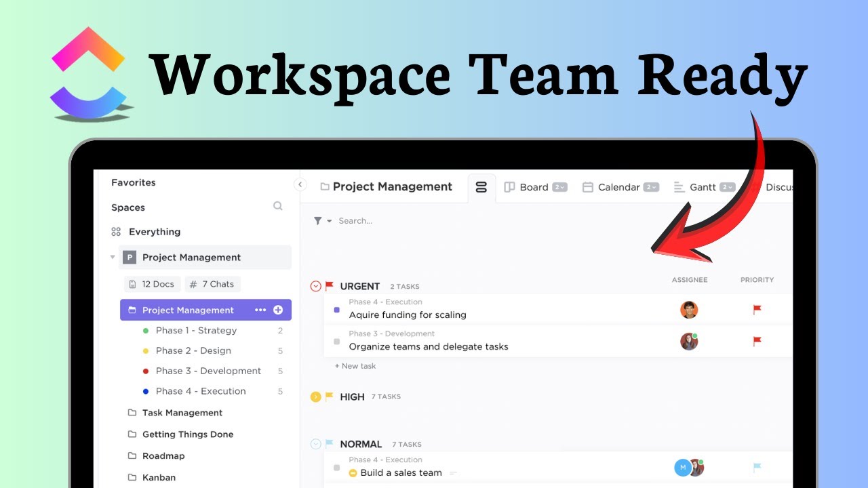Click Phase 4 - Execution label above Aquire funding
Image resolution: width=868 pixels, height=488 pixels.
(385, 302)
